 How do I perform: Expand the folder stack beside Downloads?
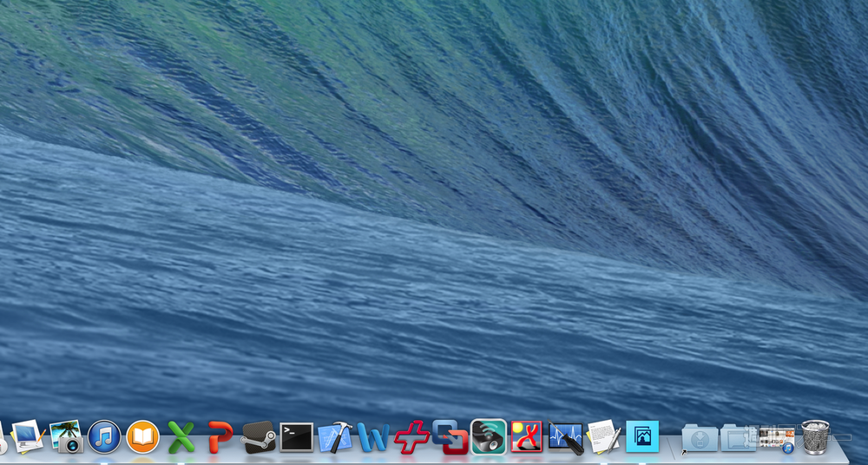coord(737,437)
